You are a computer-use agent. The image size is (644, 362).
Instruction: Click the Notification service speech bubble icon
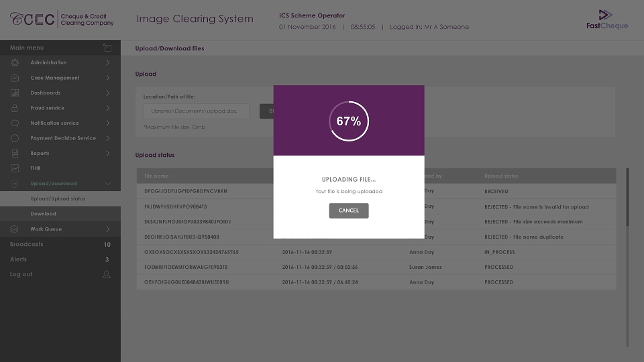point(15,123)
